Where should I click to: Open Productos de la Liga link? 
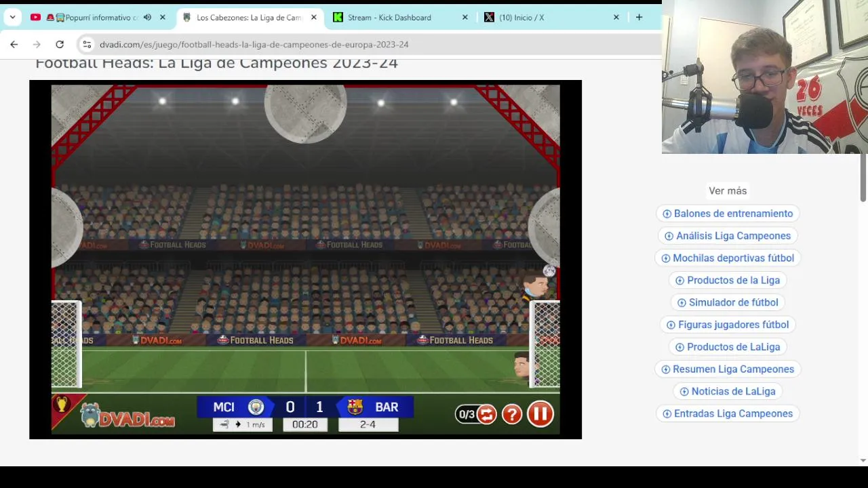point(728,280)
